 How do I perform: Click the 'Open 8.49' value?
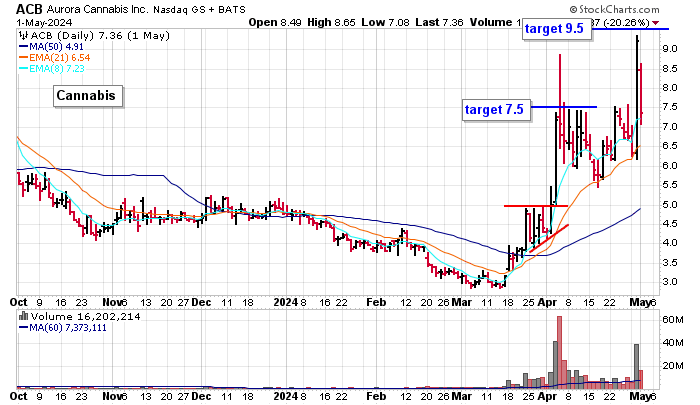click(275, 22)
